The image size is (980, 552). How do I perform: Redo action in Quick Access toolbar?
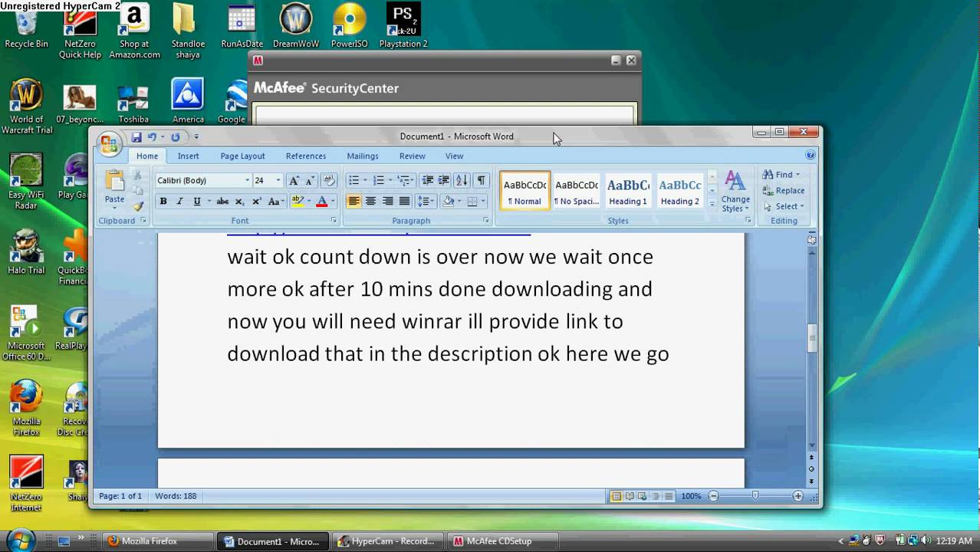[x=175, y=137]
